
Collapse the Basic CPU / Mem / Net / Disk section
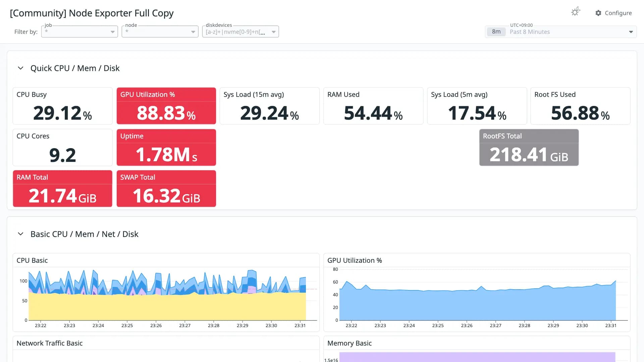pos(20,234)
